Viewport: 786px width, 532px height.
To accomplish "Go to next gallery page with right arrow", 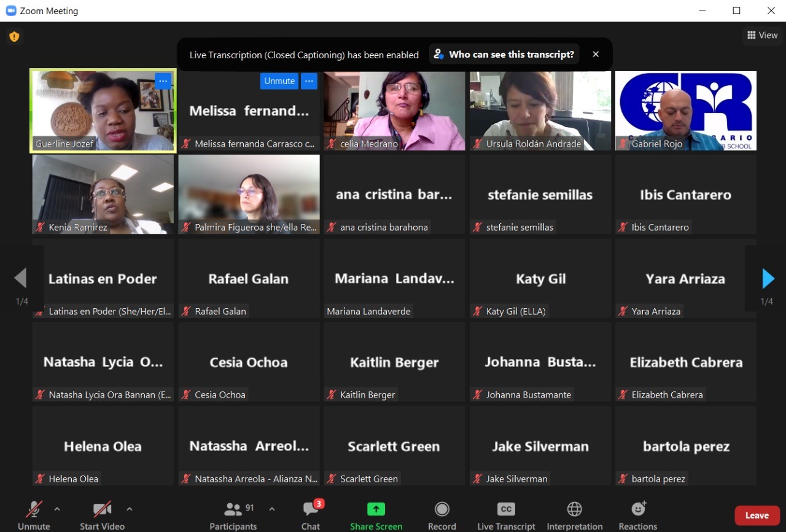I will pyautogui.click(x=768, y=279).
